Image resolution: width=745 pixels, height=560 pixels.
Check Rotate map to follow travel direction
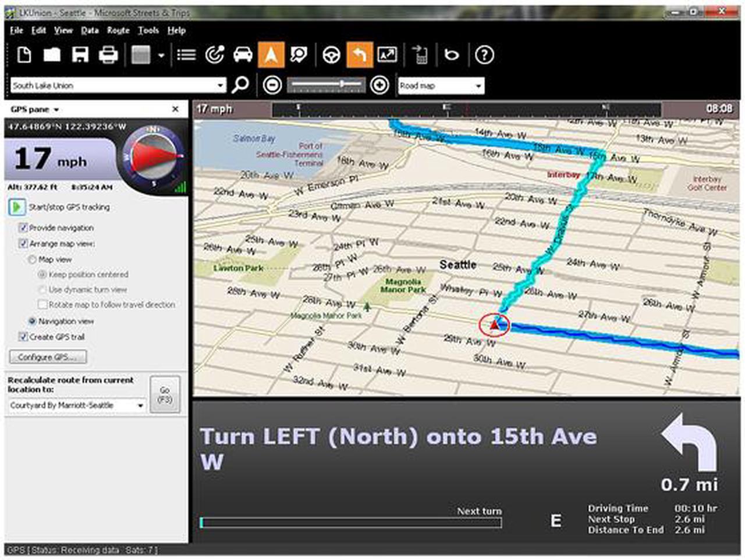coord(42,304)
